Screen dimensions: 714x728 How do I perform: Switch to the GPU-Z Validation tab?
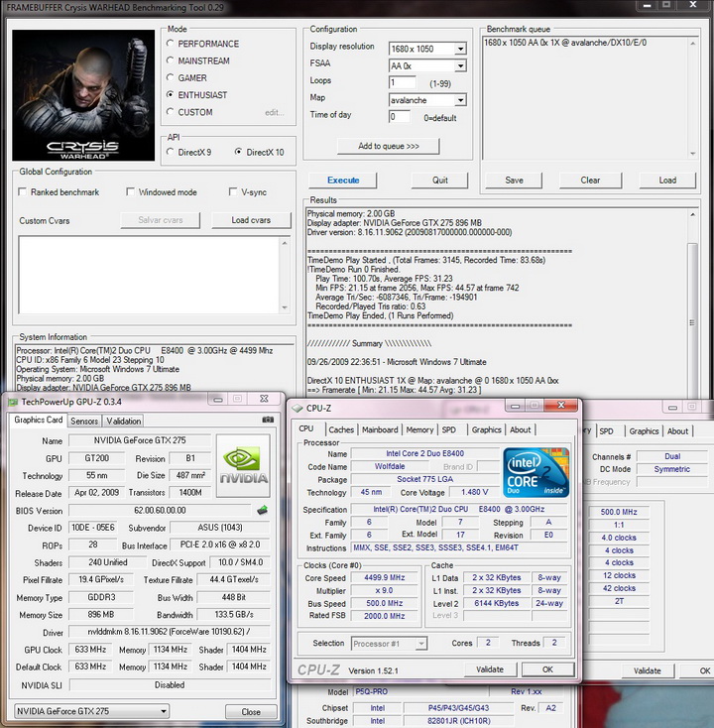click(x=124, y=422)
